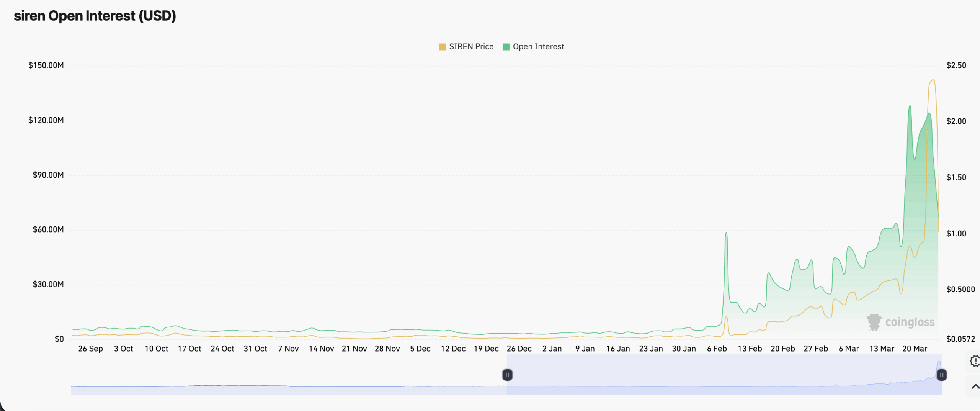Click the $2.00 right axis label

[956, 121]
